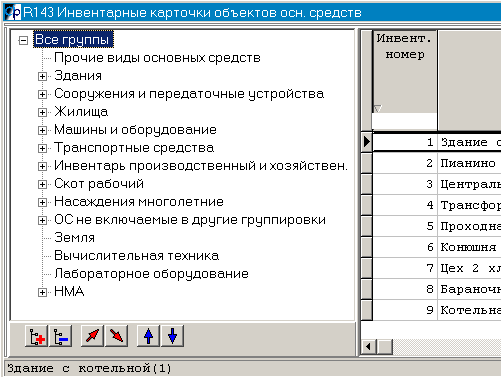Select the Лабораторное оборудование item
501x377 pixels.
tap(151, 274)
